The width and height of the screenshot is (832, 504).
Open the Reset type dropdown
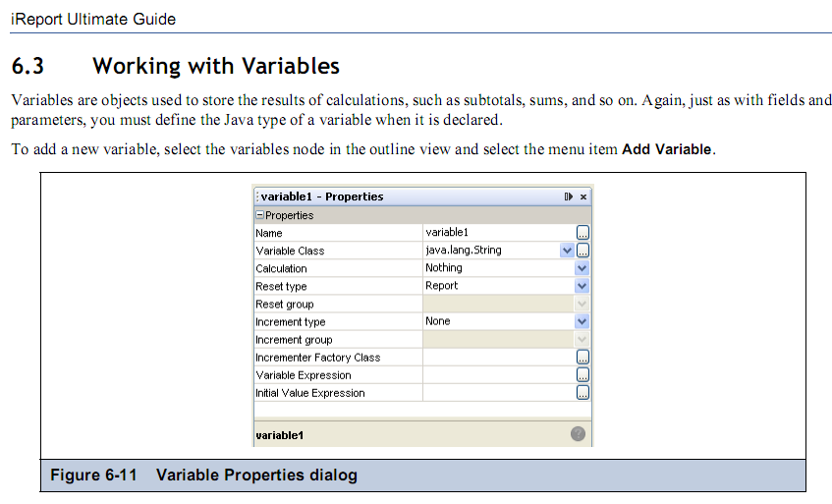(x=582, y=286)
